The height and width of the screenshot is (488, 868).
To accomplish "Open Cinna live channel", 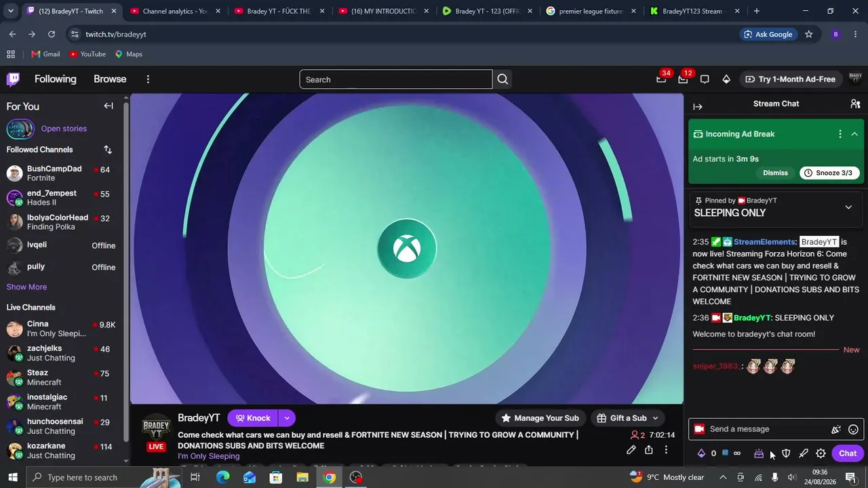I will click(x=62, y=329).
